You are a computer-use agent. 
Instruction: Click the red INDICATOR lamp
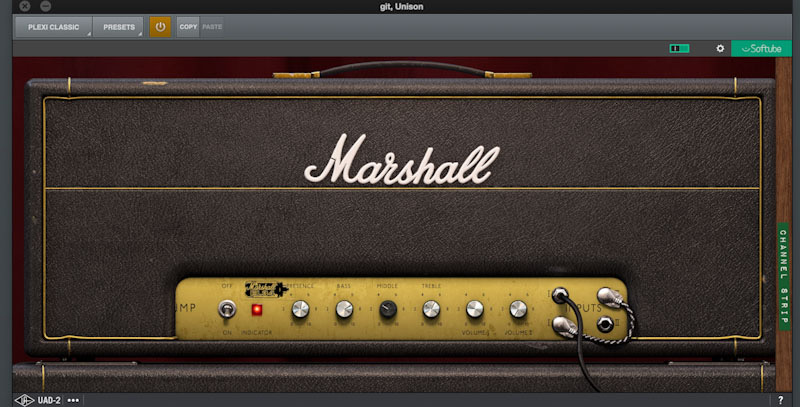pos(257,310)
